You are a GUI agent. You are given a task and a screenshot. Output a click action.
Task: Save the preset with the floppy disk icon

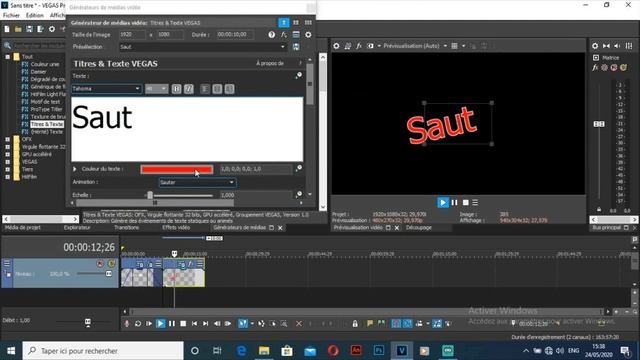tap(296, 47)
